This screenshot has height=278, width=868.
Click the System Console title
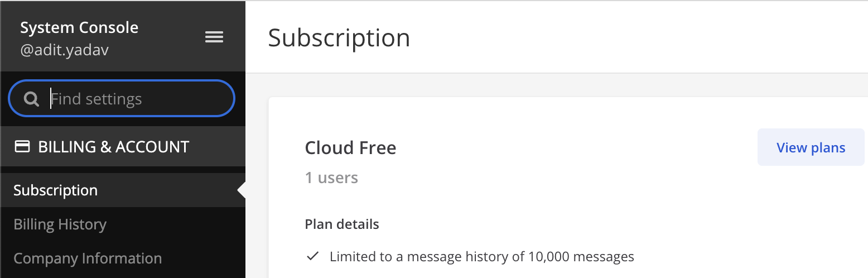pos(79,27)
